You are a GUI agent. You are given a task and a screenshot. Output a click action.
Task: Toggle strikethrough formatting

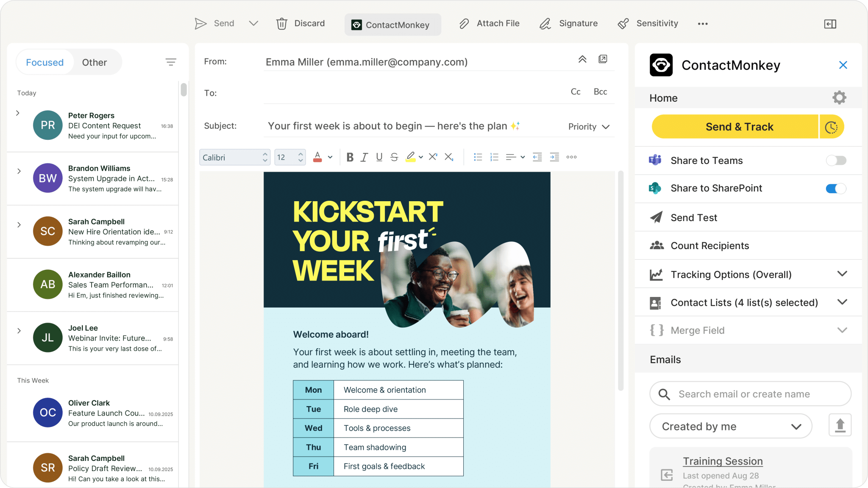394,157
